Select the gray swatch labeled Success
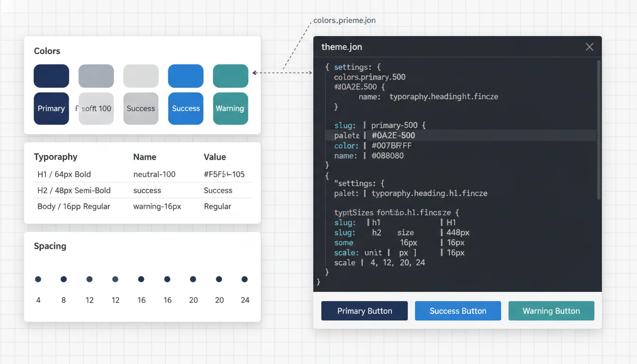Viewport: 637px width, 364px height. tap(141, 109)
